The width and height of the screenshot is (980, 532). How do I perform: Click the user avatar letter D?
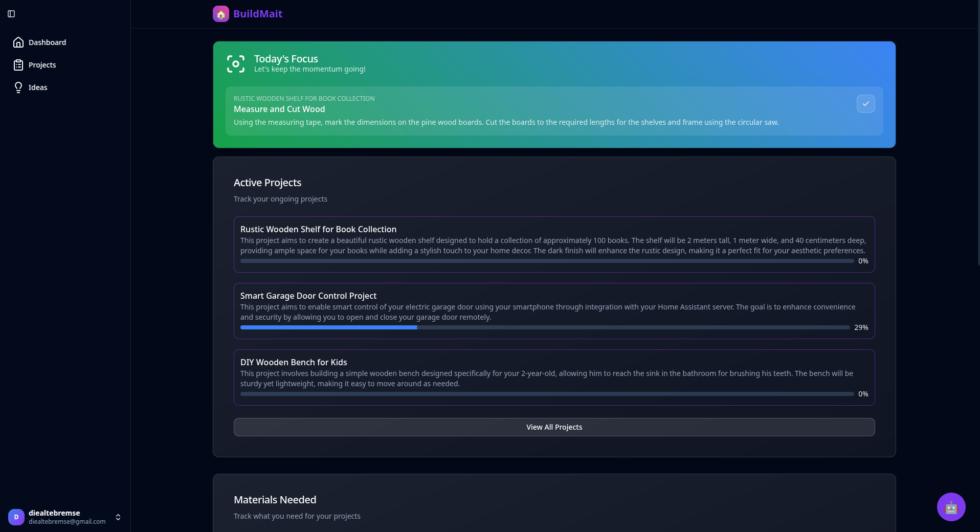pyautogui.click(x=16, y=517)
